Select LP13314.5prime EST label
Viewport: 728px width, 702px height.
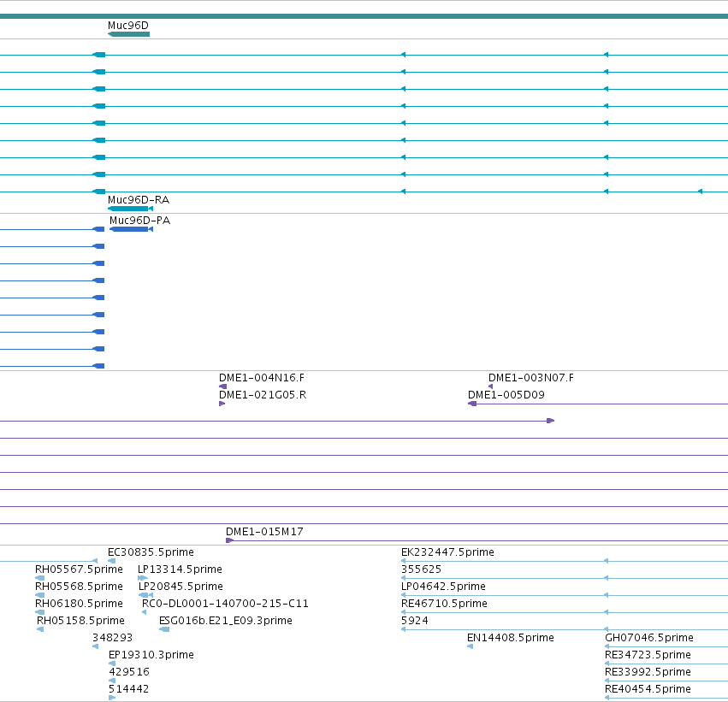point(181,569)
